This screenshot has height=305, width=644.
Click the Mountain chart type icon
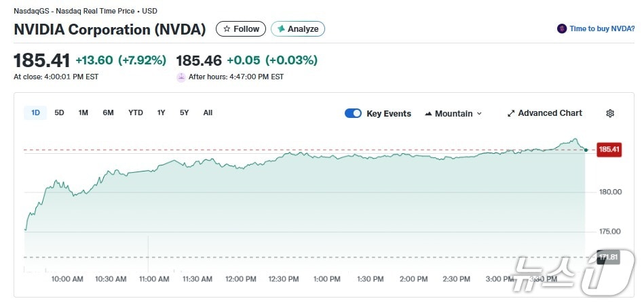tap(428, 114)
